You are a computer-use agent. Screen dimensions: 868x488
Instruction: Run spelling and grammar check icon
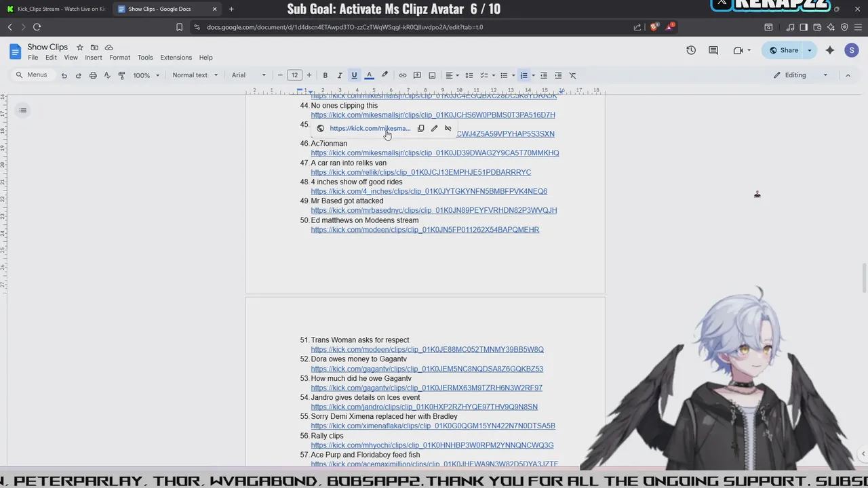point(107,75)
